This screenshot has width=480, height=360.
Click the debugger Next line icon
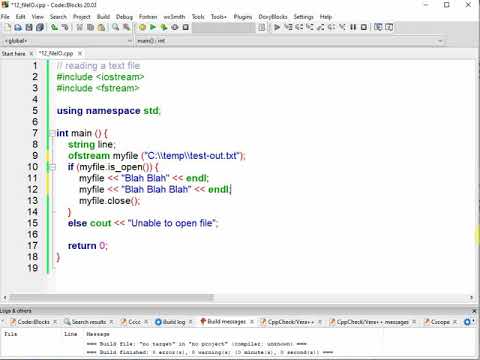(x=299, y=27)
